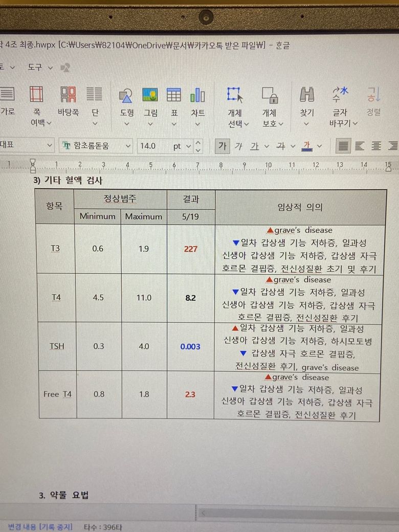Click the 쪽 여백 page margin icon
The width and height of the screenshot is (399, 532).
coord(36,95)
